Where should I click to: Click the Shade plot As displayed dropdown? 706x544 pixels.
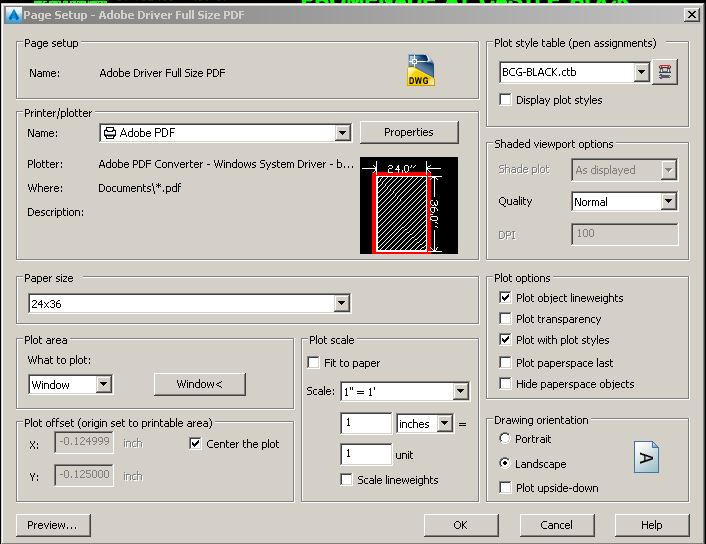coord(625,170)
